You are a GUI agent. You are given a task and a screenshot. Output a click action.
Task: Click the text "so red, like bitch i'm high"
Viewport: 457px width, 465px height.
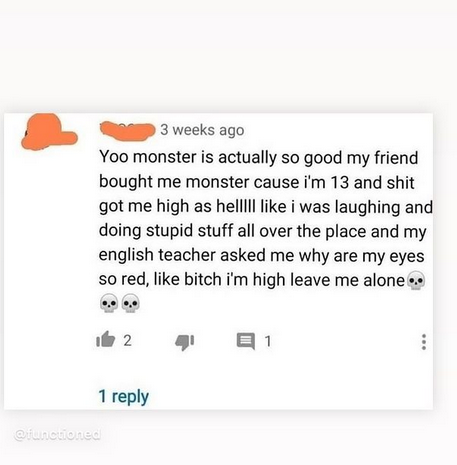click(193, 279)
